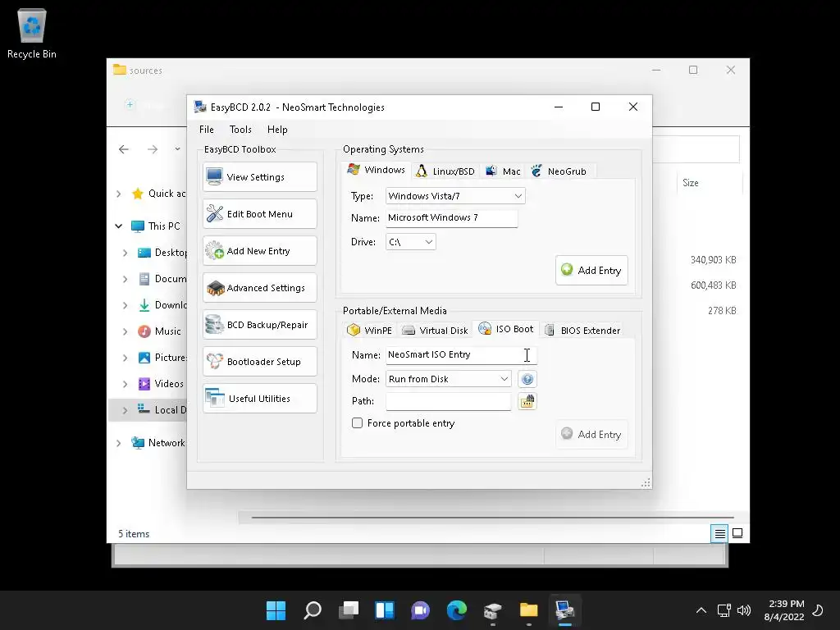Switch to the Mac tab
The height and width of the screenshot is (630, 840).
click(503, 171)
